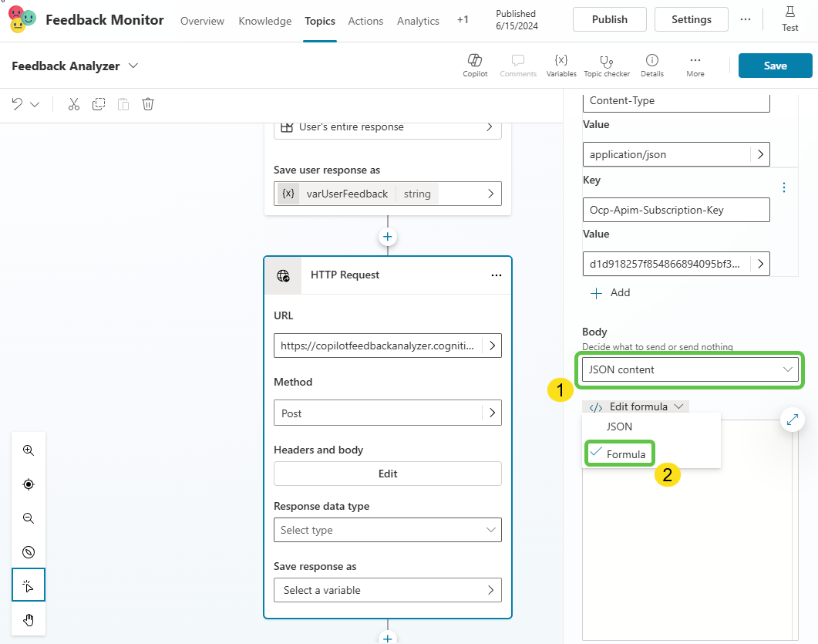This screenshot has height=644, width=818.
Task: Expand the Feedback Analyzer topic chevron
Action: click(133, 66)
